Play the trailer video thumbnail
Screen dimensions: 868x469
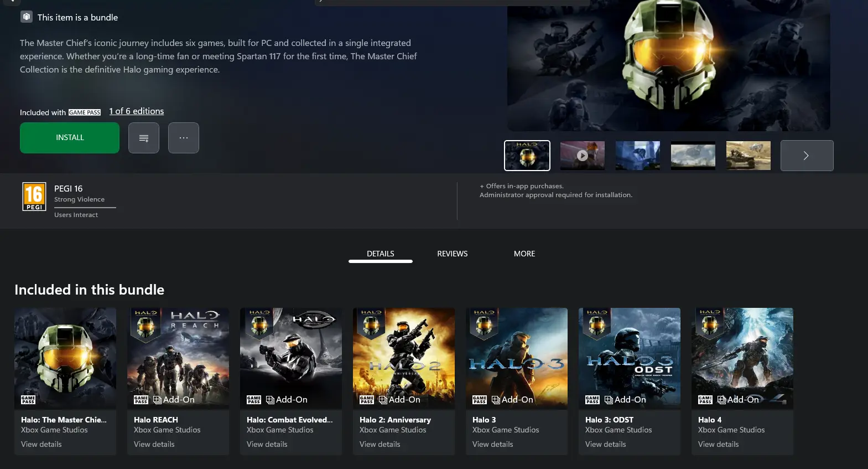pos(583,156)
